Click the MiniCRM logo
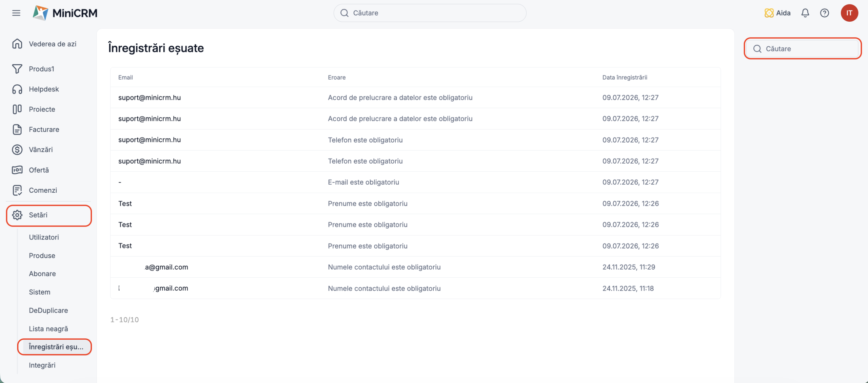The height and width of the screenshot is (383, 868). point(65,13)
